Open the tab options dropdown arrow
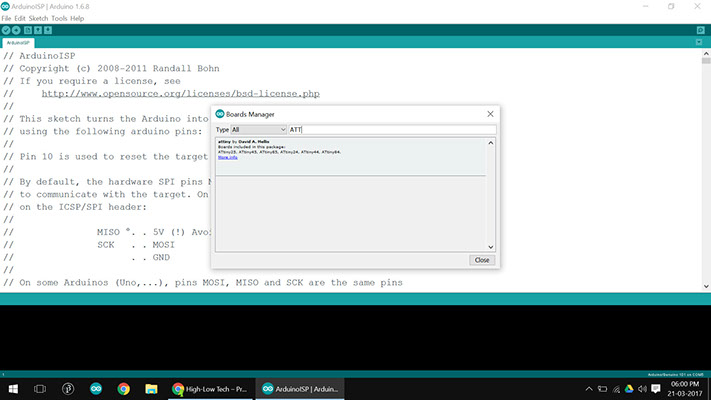Screen dimensions: 711x400 [x=699, y=42]
